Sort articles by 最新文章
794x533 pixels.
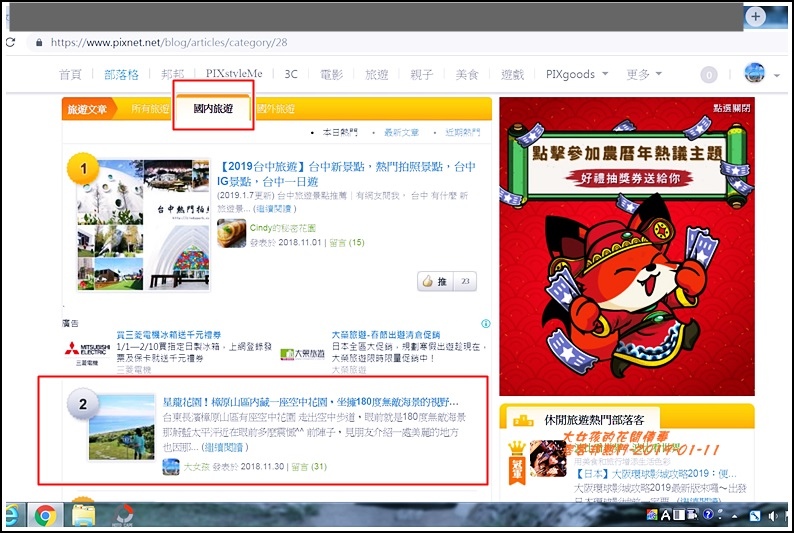click(x=401, y=133)
